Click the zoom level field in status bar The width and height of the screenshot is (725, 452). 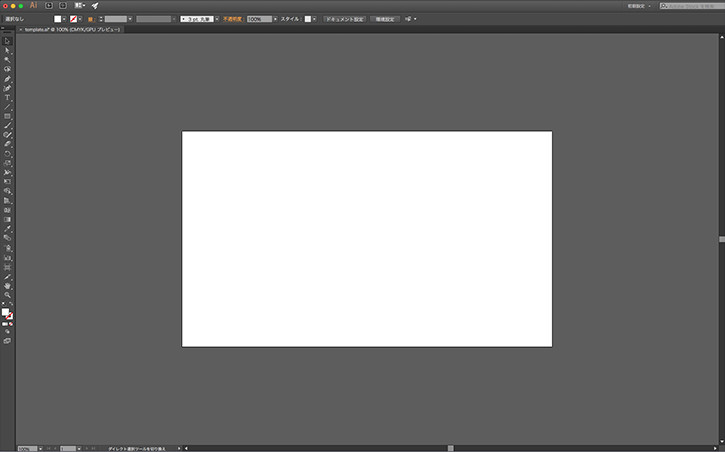pos(27,449)
